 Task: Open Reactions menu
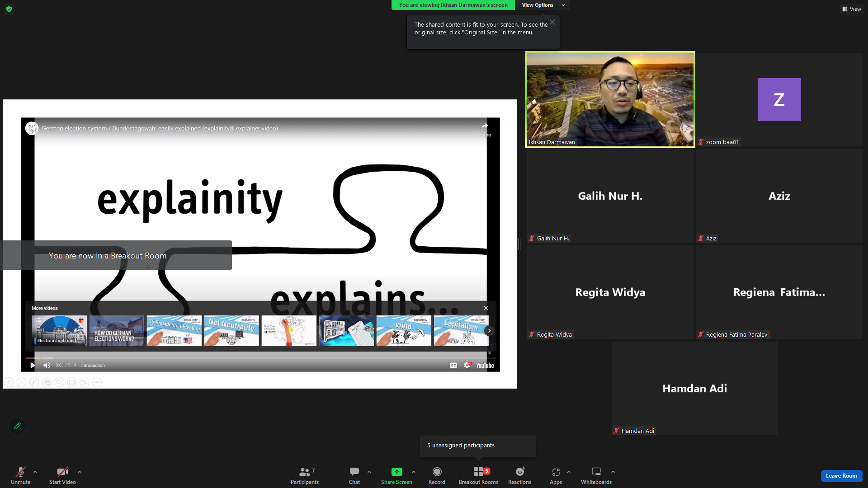pos(519,475)
